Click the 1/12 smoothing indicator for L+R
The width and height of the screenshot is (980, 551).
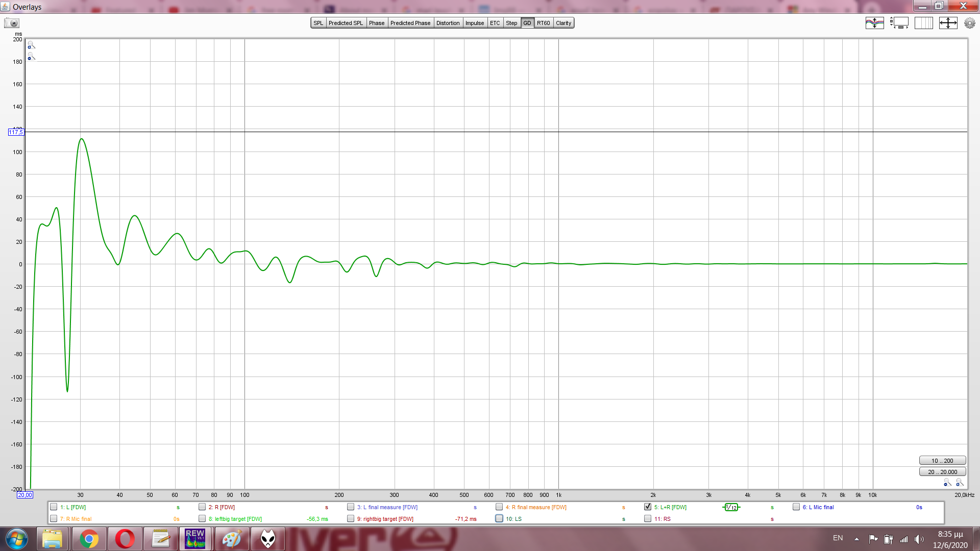[x=731, y=507]
